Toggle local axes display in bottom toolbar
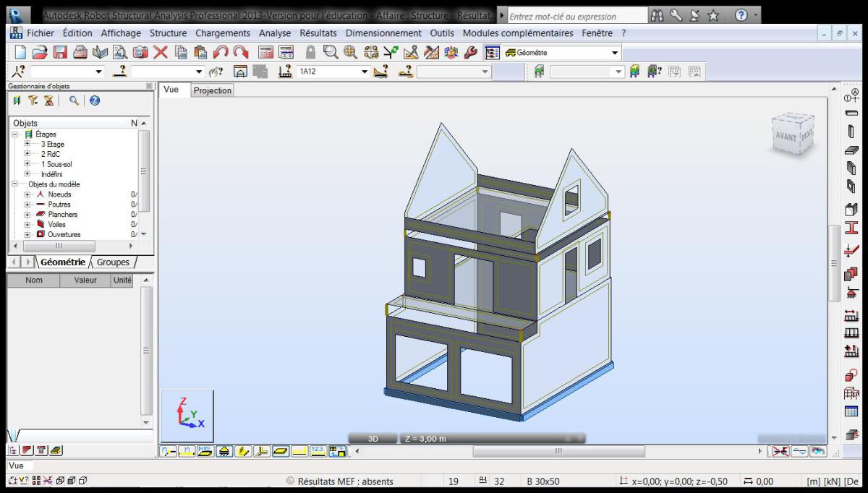Viewport: 868px width, 493px height. (x=263, y=451)
